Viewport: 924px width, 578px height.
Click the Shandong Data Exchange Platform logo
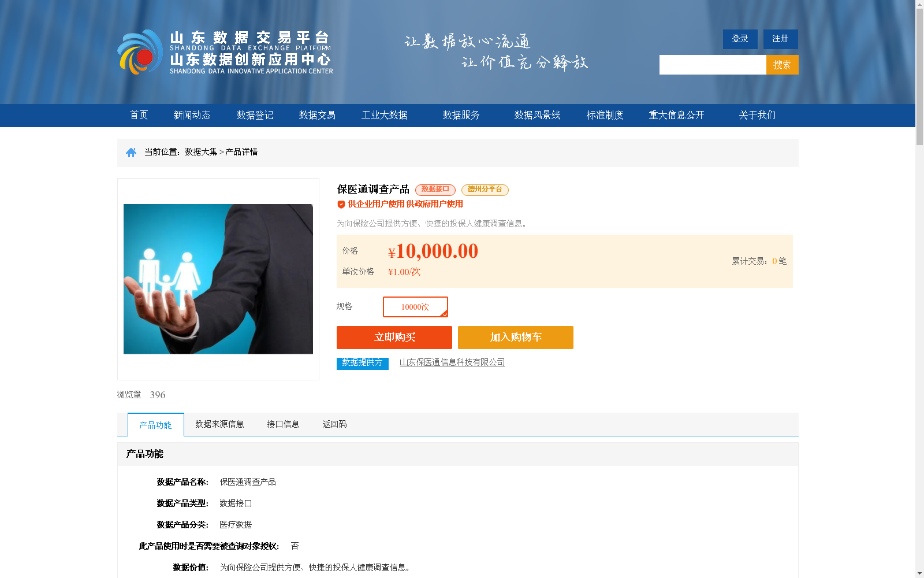(225, 52)
